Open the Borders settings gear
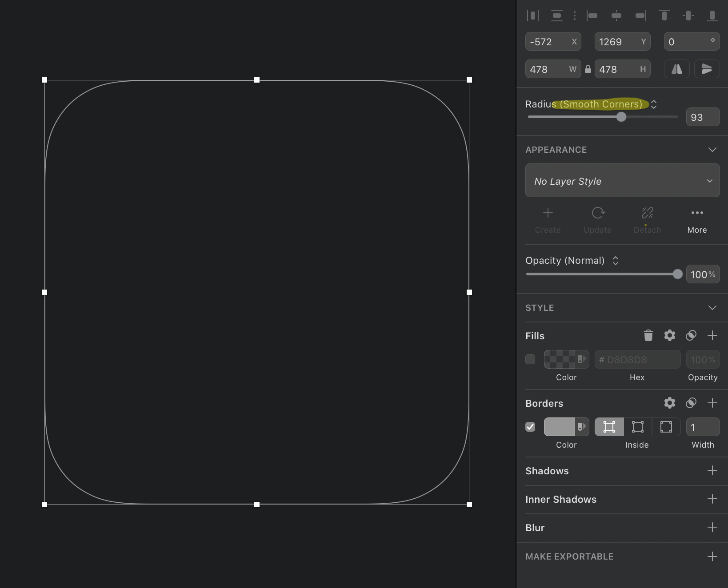Image resolution: width=728 pixels, height=588 pixels. (x=670, y=403)
